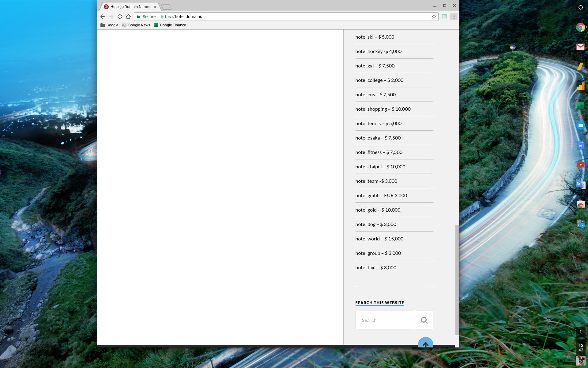Click the Google Finance bookmark
Viewport: 588px width, 368px height.
point(170,25)
